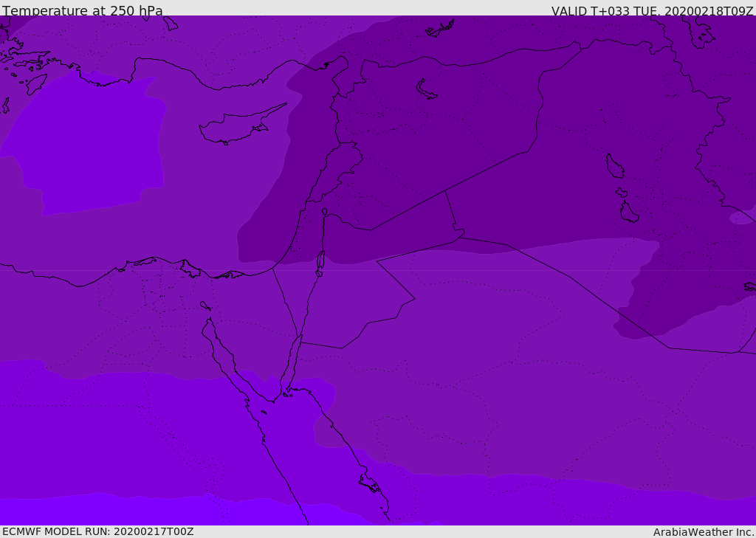The image size is (756, 538).
Task: Click the small light patch at the right edge
Action: (742, 218)
